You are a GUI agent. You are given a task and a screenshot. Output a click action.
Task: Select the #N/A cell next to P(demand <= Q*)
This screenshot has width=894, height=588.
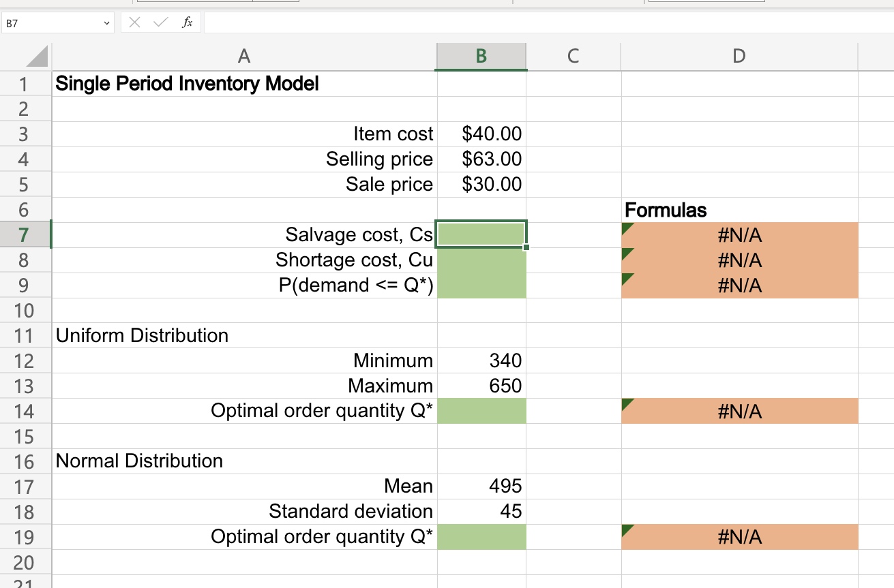click(739, 285)
